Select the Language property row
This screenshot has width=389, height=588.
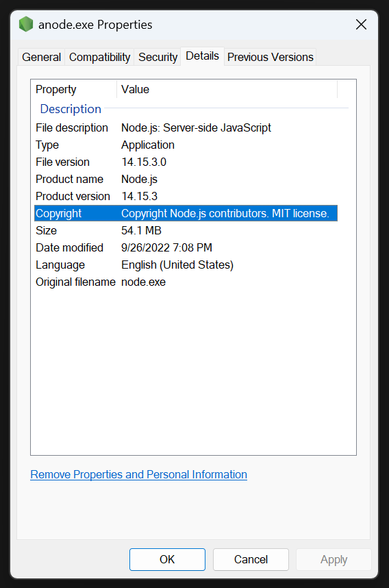(x=186, y=265)
